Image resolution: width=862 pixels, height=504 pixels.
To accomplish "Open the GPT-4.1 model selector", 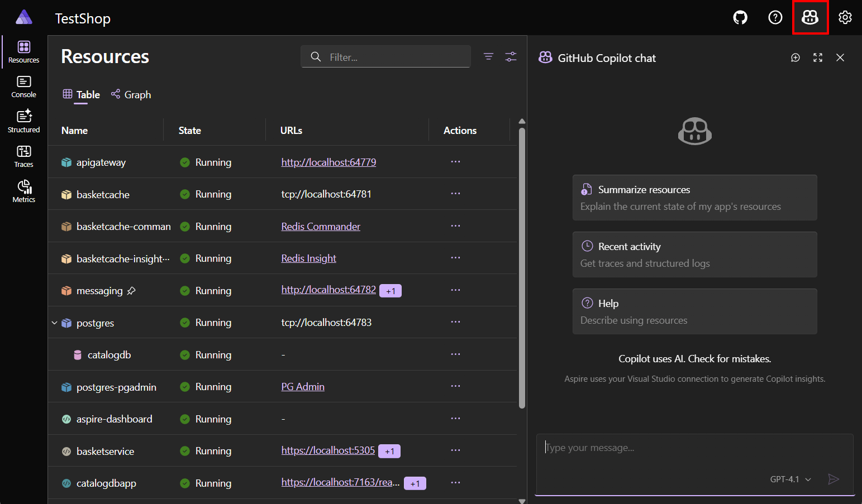I will [x=789, y=479].
